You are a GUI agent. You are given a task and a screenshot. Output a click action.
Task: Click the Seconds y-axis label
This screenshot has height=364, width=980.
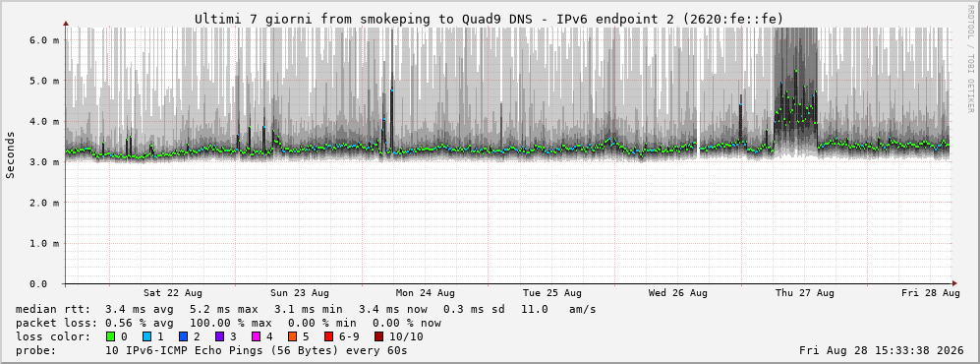11,155
